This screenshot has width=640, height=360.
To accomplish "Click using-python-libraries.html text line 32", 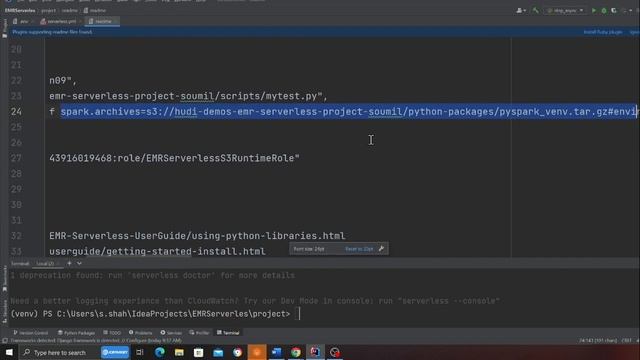I will click(x=268, y=236).
